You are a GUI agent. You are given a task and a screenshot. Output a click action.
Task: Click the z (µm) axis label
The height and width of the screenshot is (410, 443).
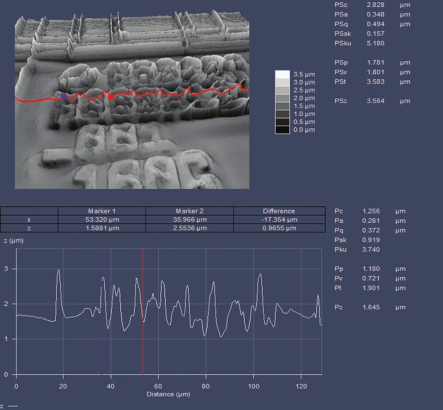pos(14,240)
